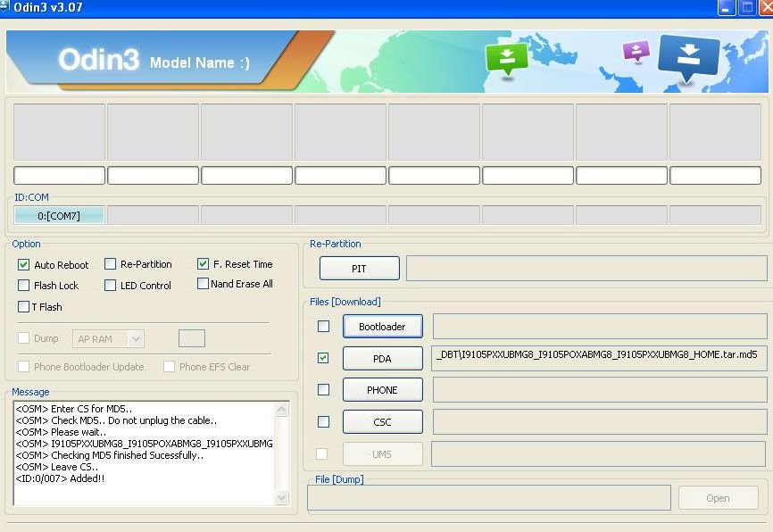The image size is (773, 532).
Task: Click message log scrollbar down arrow
Action: click(282, 498)
